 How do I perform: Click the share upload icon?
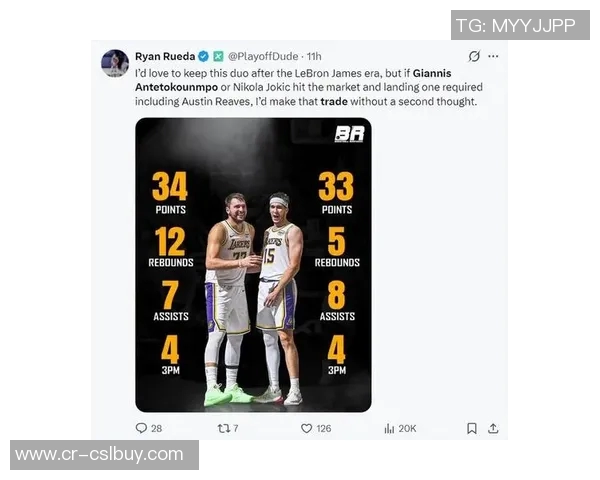[x=493, y=428]
